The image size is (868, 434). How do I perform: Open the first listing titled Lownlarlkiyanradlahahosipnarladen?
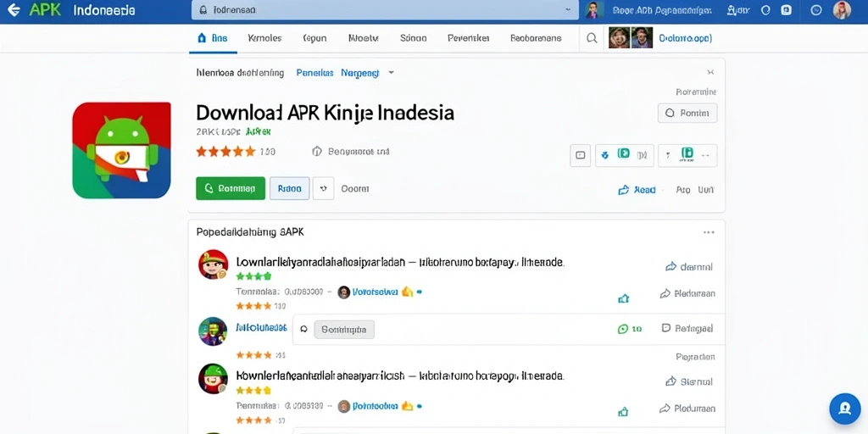pyautogui.click(x=400, y=262)
